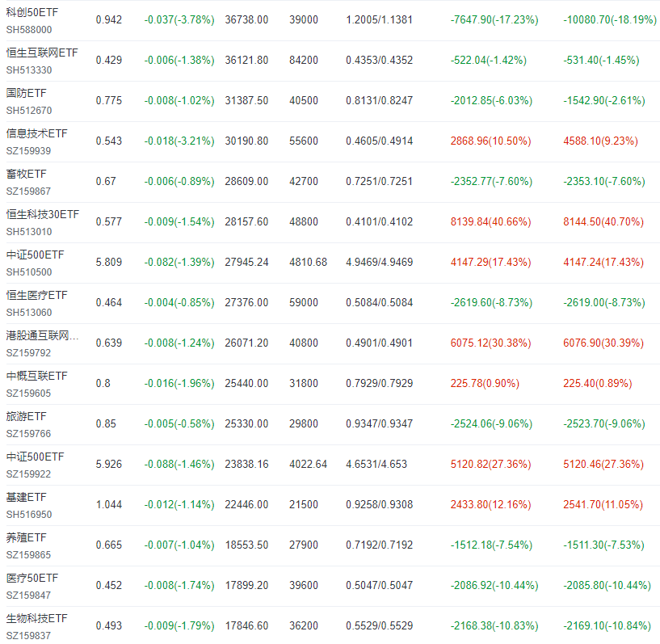
Task: Select profit 8144.50(40.70%)
Action: 603,222
